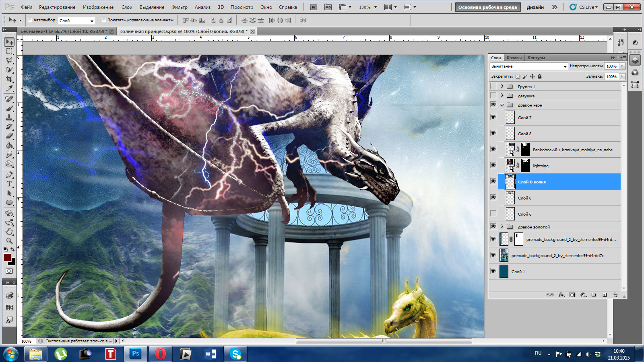
Task: Open CS Live button
Action: (x=584, y=7)
